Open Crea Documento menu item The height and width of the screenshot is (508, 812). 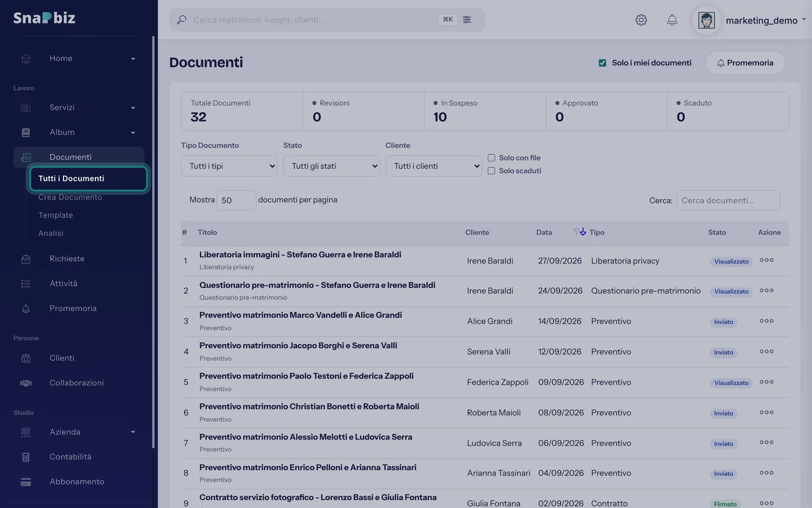[70, 197]
